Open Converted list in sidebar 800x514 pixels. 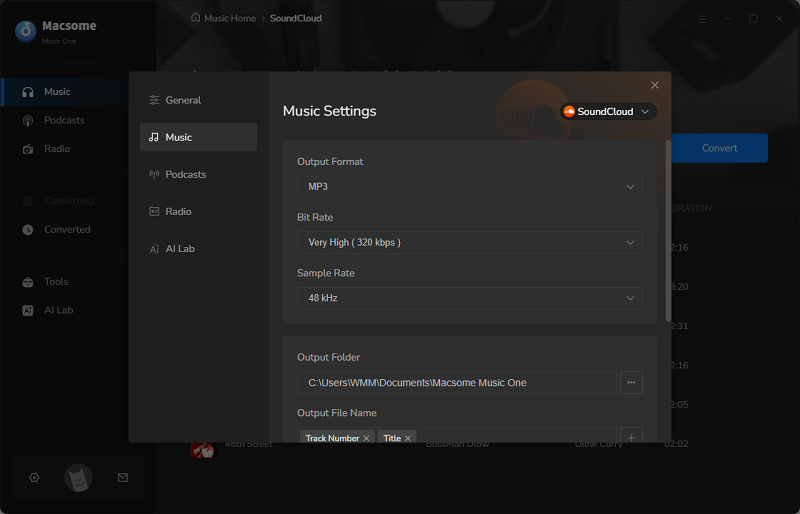click(65, 230)
